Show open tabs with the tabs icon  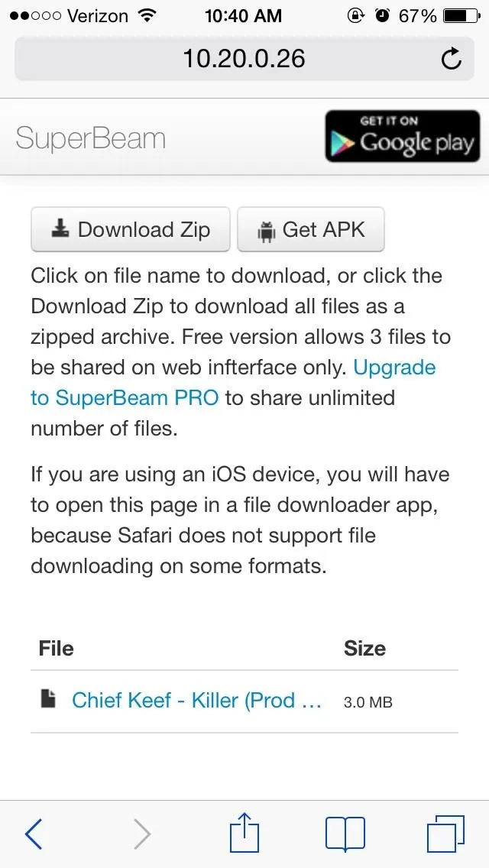tap(445, 833)
